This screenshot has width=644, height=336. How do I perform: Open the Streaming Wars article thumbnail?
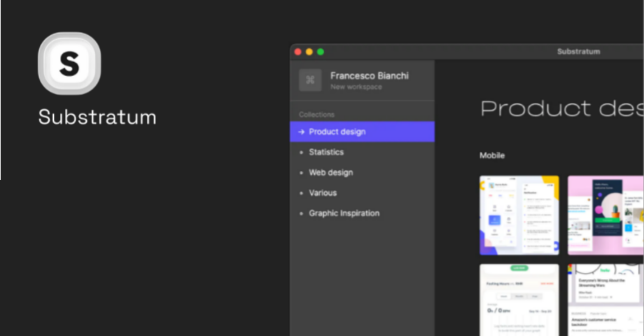[x=605, y=300]
